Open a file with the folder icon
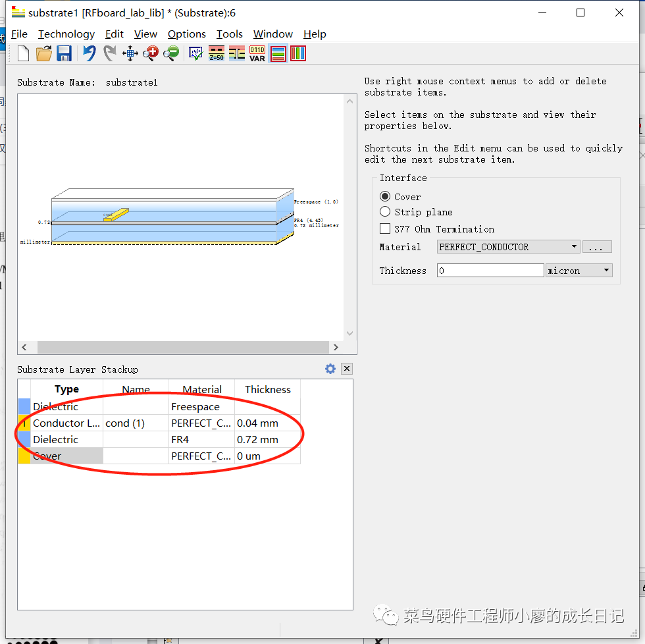The width and height of the screenshot is (645, 644). pos(44,53)
